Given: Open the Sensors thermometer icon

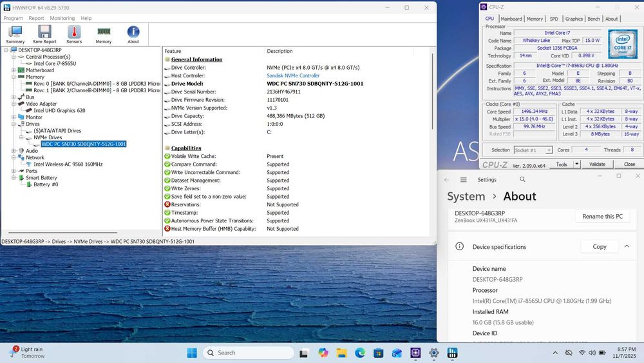Looking at the screenshot, I should 74,35.
